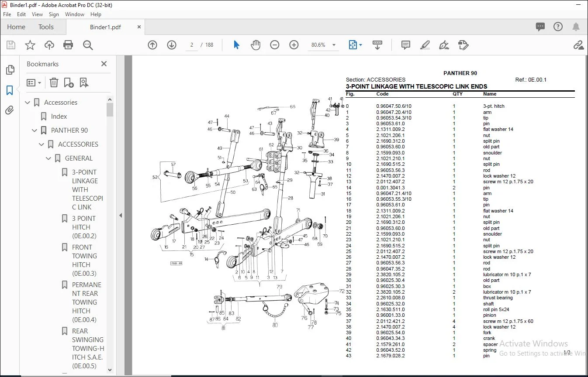Print the document
Screen dimensions: 588x377
click(x=68, y=45)
